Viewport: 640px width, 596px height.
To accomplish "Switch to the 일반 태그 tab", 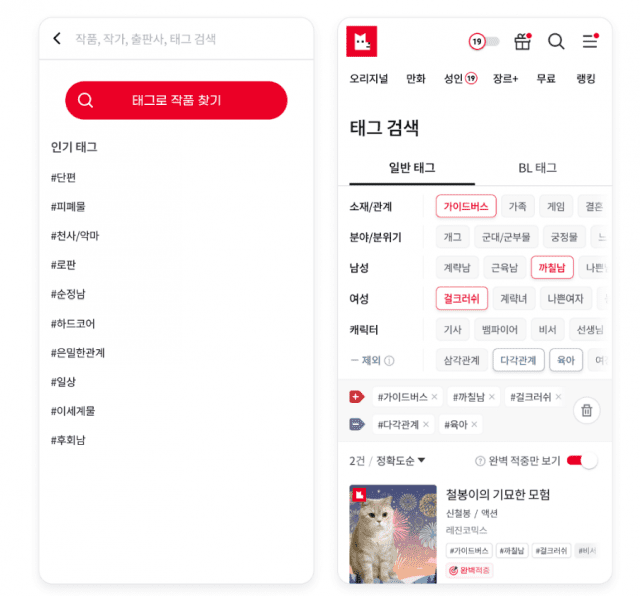I will pyautogui.click(x=412, y=168).
